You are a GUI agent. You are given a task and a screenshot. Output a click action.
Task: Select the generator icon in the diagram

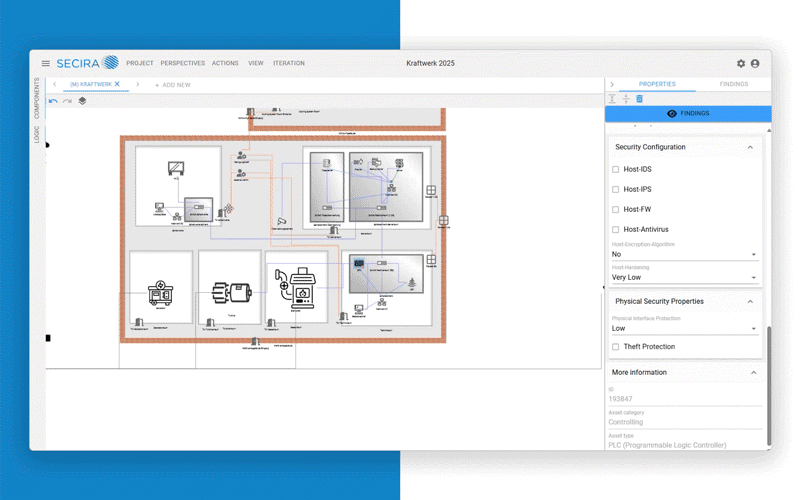[x=160, y=293]
